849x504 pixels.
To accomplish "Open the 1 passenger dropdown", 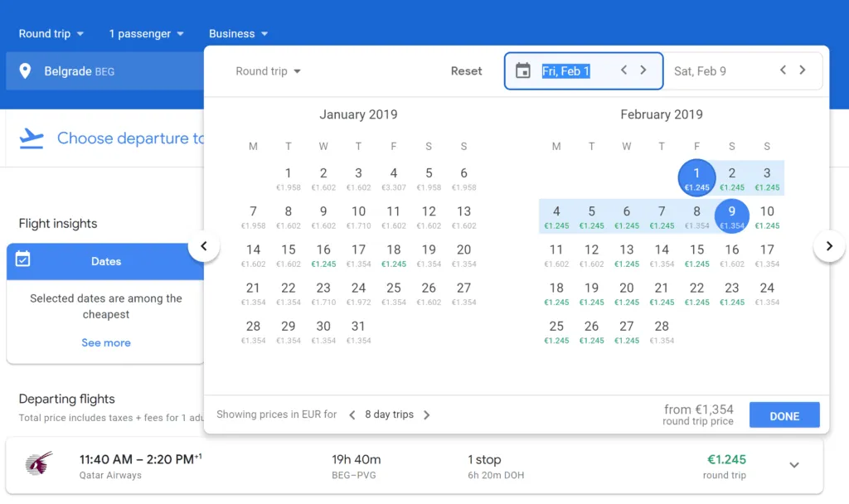I will [146, 34].
